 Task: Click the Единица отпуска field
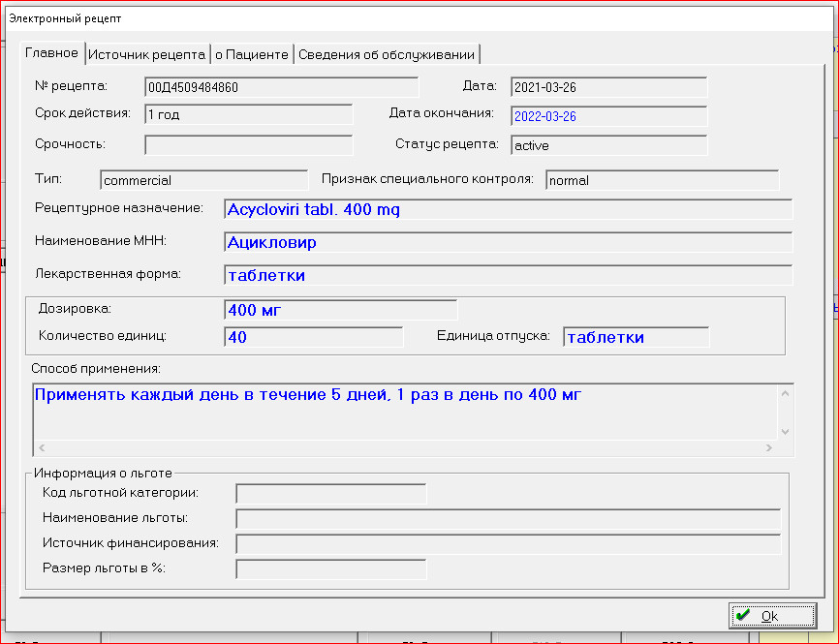click(x=637, y=337)
